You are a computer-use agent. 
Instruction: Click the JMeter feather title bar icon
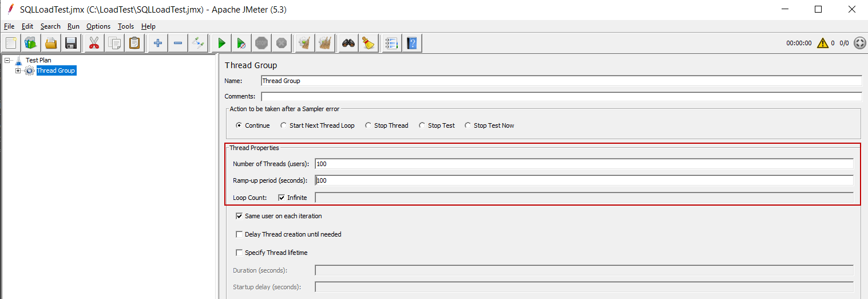[x=10, y=9]
